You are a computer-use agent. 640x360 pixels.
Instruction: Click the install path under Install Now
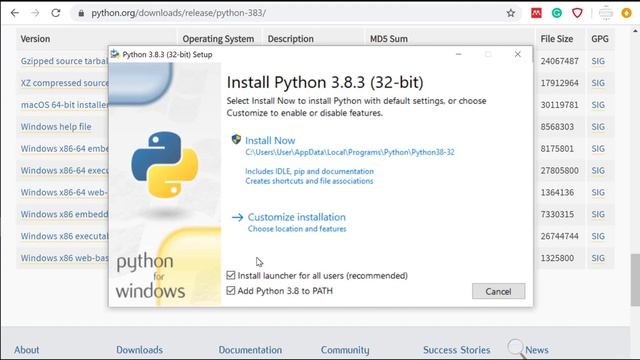tap(350, 152)
